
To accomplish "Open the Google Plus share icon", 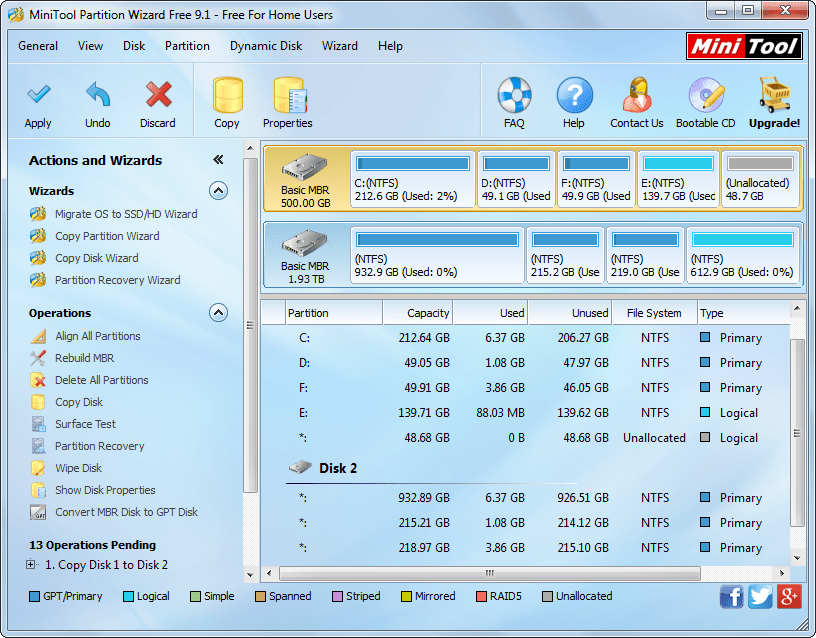I will click(x=789, y=596).
